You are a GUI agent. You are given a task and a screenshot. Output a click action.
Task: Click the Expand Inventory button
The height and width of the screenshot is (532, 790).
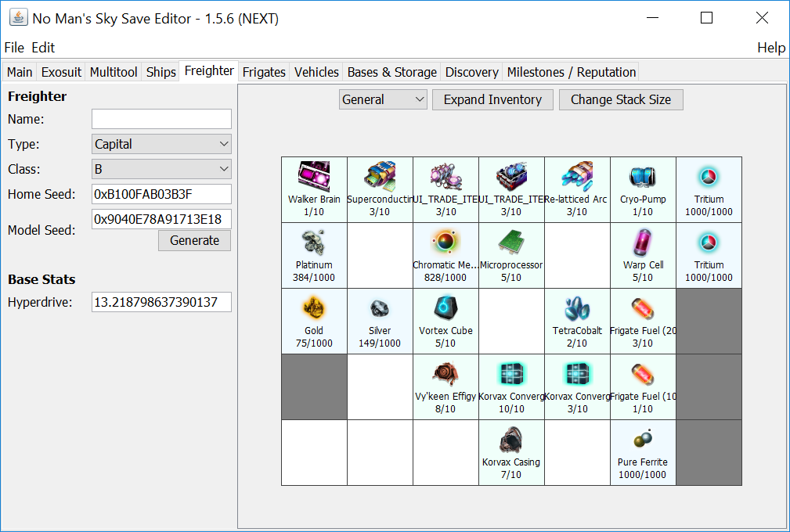[x=492, y=99]
